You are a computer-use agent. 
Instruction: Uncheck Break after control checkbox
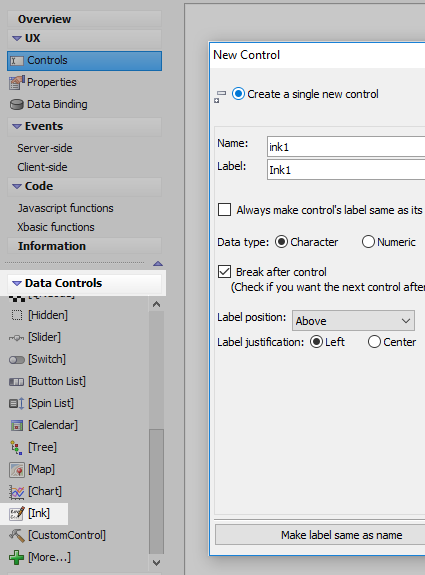[224, 272]
